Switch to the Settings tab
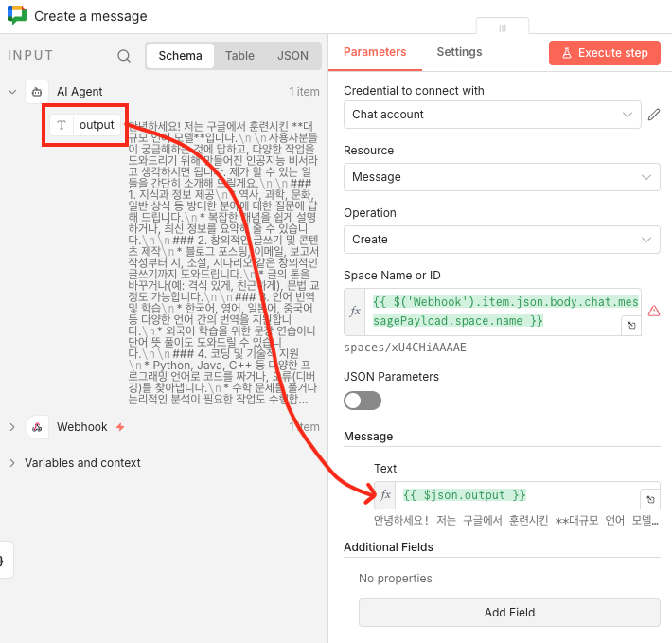Image resolution: width=672 pixels, height=643 pixels. click(459, 52)
